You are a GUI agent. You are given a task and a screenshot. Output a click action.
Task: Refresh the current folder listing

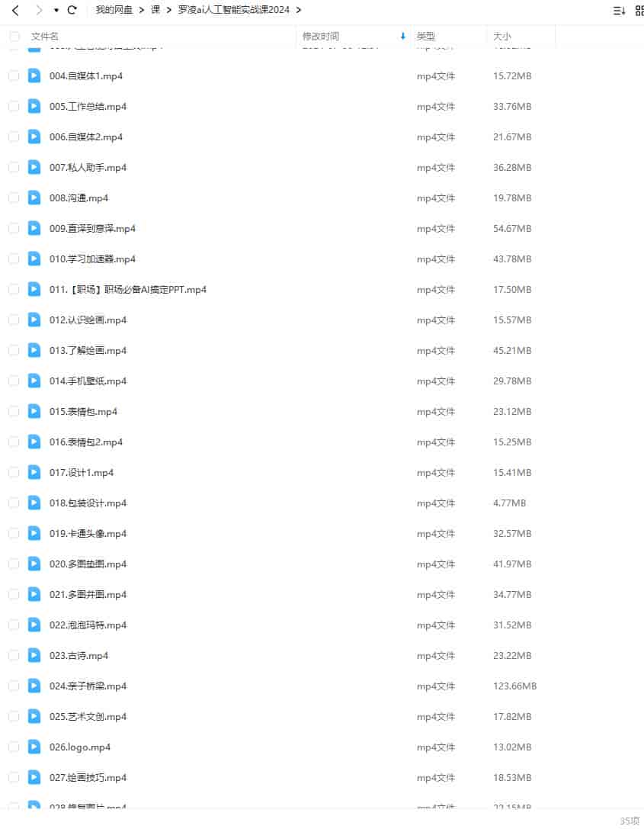coord(72,9)
